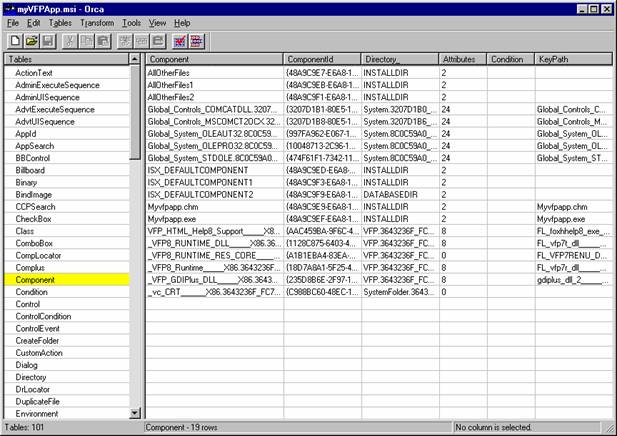The width and height of the screenshot is (617, 436).
Task: Select the Binary table
Action: [x=26, y=183]
